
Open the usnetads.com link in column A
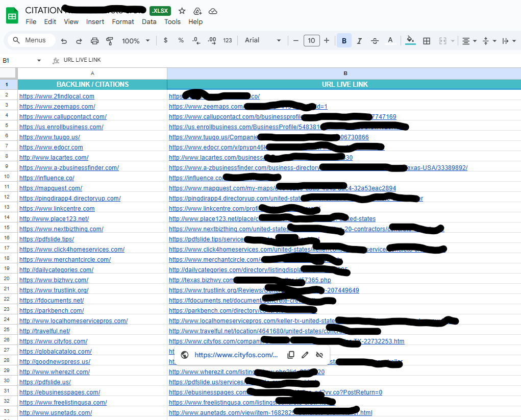pos(56,413)
